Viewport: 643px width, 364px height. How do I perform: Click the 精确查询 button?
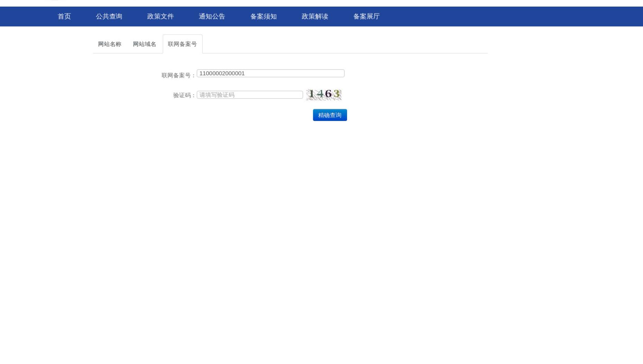[x=330, y=115]
